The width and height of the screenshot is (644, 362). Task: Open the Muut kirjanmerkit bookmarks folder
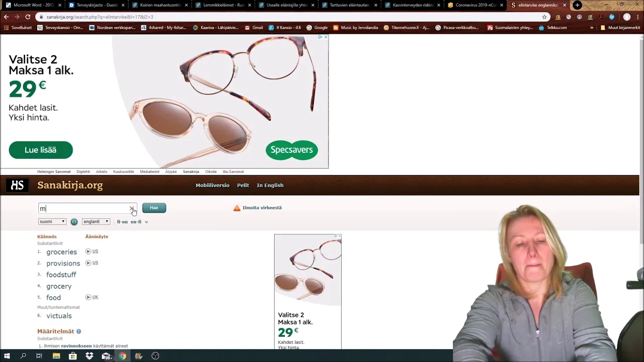click(620, 28)
